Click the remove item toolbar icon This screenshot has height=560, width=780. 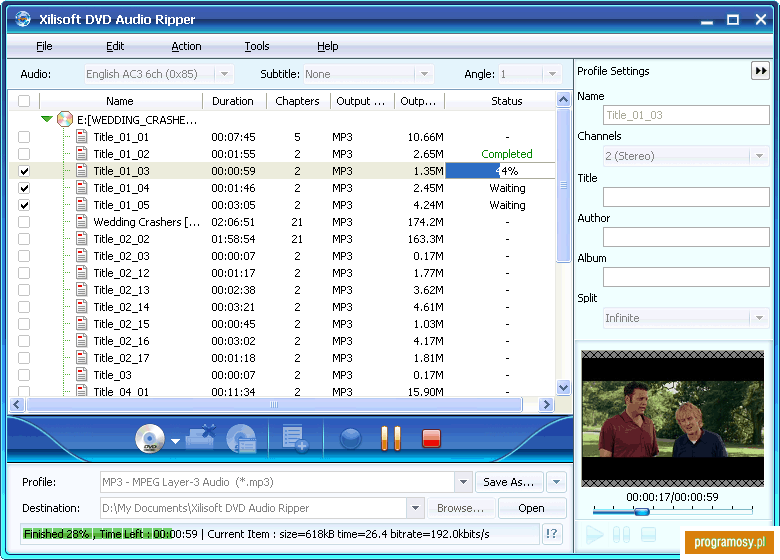(x=201, y=437)
